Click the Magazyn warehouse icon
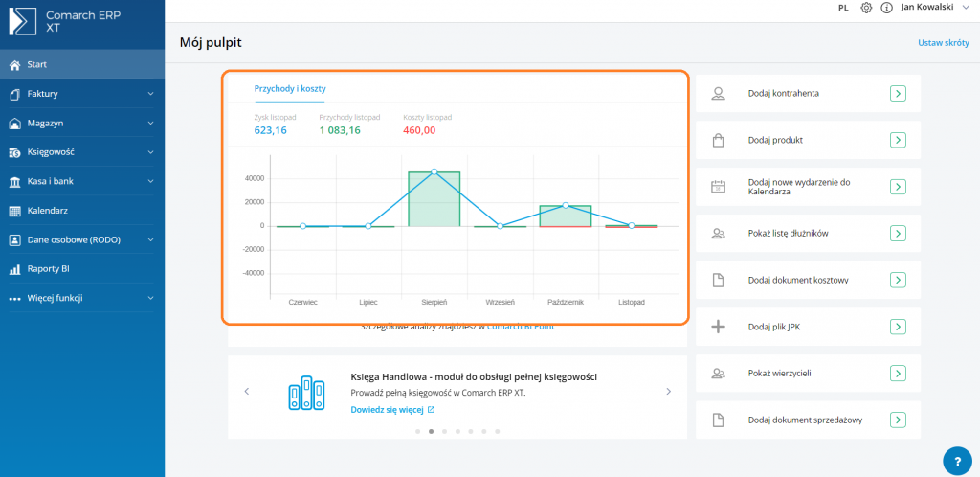 tap(15, 124)
